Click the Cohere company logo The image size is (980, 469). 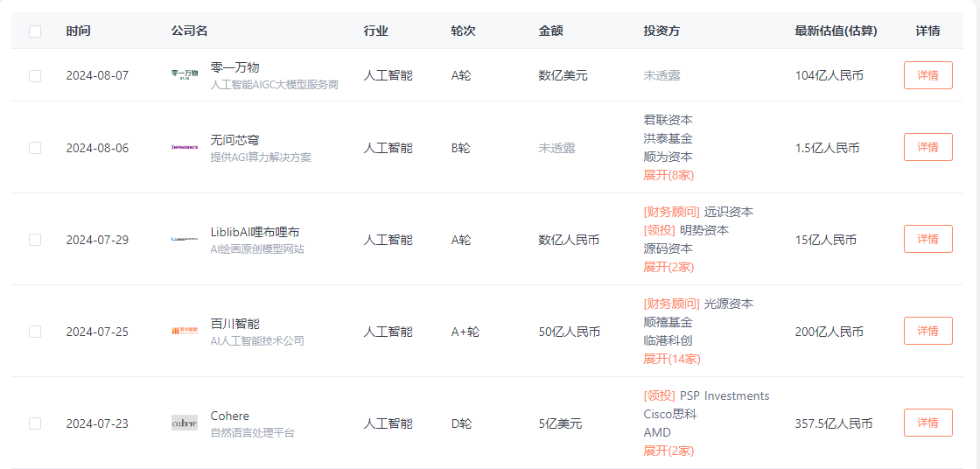(x=185, y=423)
